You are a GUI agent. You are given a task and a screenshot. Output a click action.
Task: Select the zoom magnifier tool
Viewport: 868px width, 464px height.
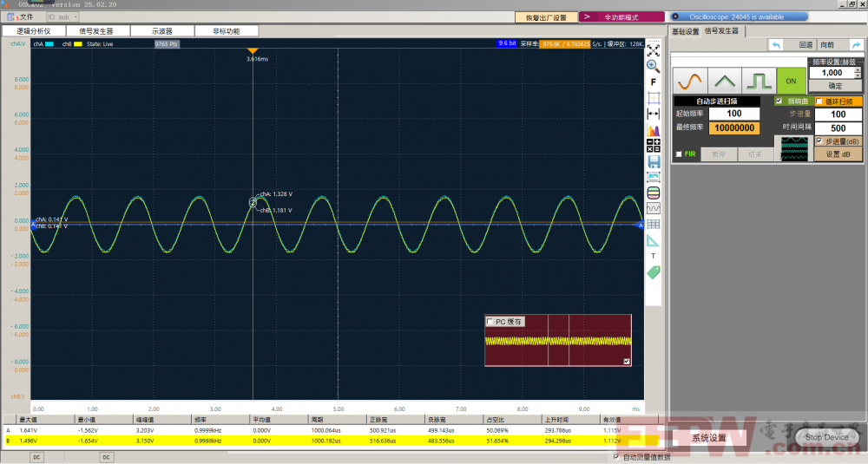click(x=654, y=66)
